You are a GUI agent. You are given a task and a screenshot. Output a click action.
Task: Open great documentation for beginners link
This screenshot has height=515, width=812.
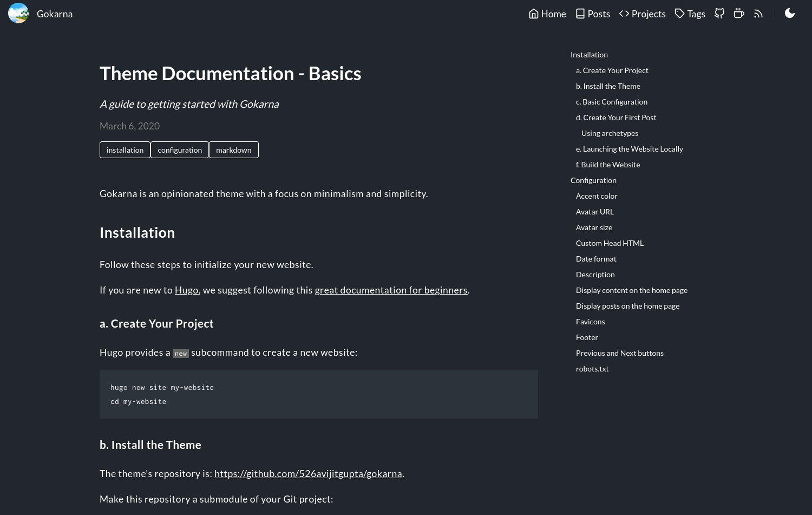[x=391, y=290]
